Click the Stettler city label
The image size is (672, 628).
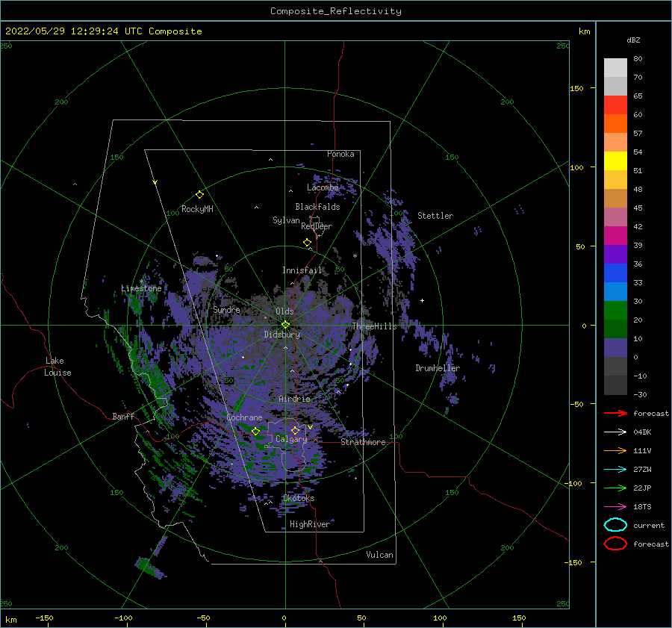[435, 216]
